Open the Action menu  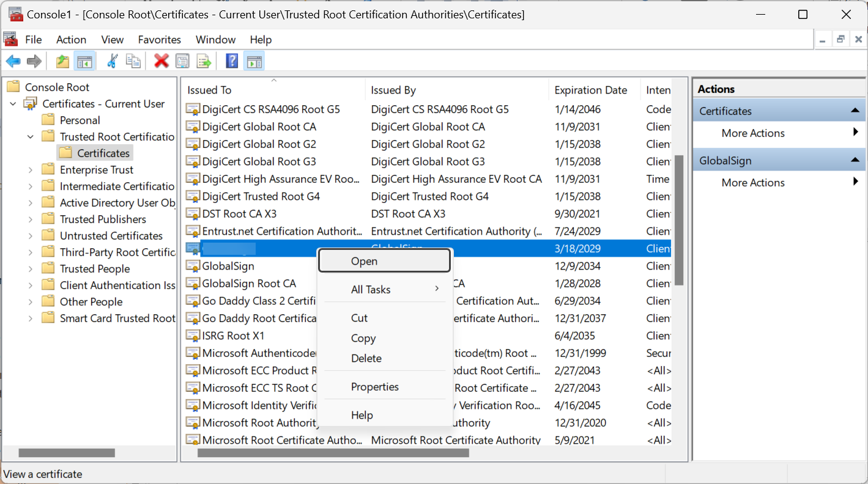coord(71,40)
